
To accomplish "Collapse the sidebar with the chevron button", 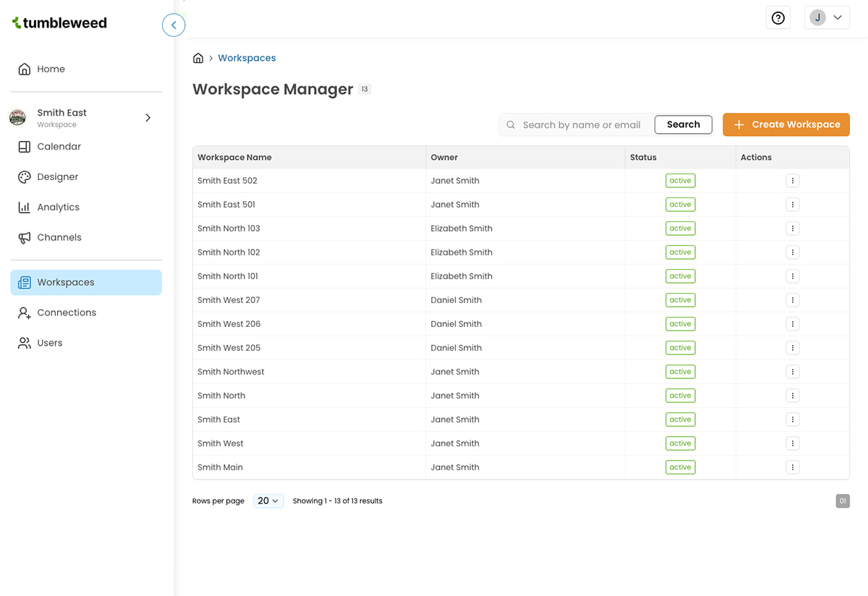I will click(174, 25).
